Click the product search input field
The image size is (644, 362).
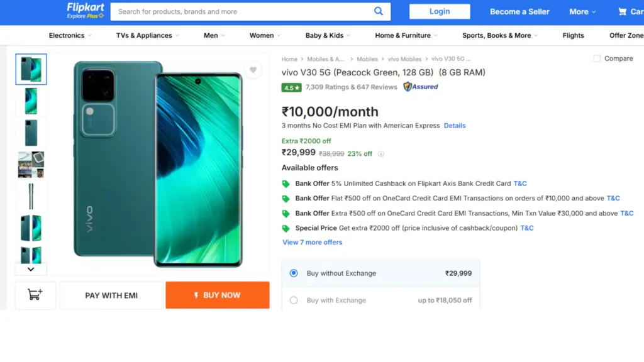[242, 11]
